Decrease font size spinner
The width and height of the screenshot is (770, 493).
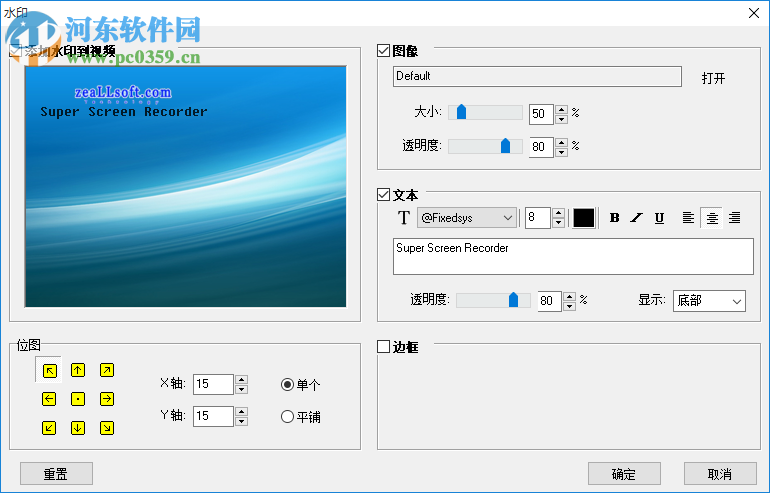558,222
